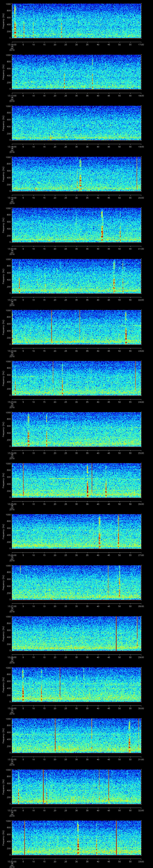The width and height of the screenshot is (153, 868).
Task: Click red vertical line near 57s in 13:23:00 spectrogram
Action: pos(135,376)
